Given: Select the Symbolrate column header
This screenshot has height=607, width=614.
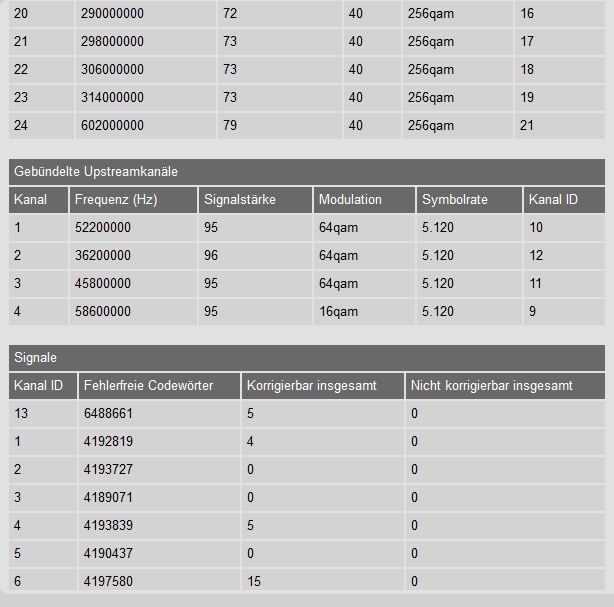Looking at the screenshot, I should (455, 199).
